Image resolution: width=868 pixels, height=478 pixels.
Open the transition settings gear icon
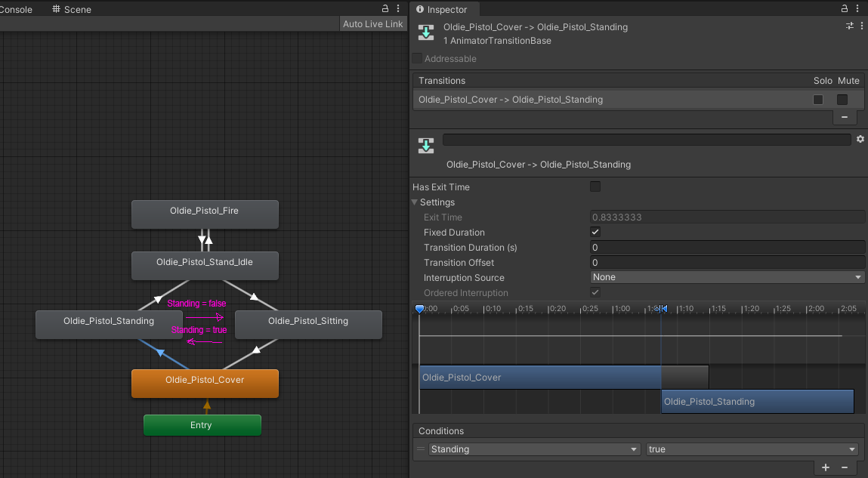click(860, 139)
